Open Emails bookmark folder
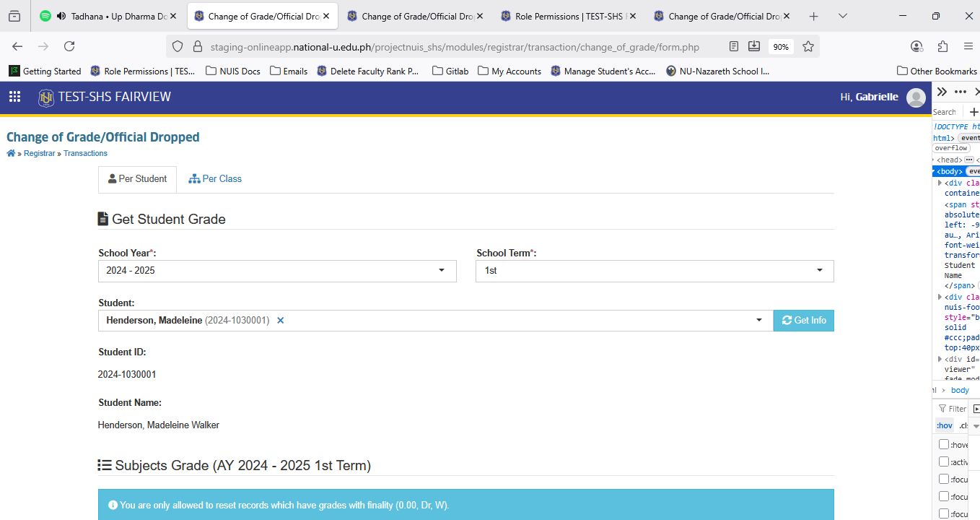This screenshot has height=520, width=980. tap(289, 71)
